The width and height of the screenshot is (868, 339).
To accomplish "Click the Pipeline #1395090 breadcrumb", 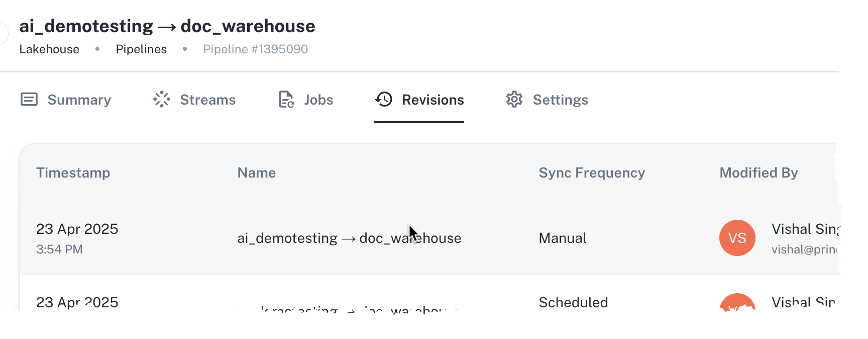I will point(255,49).
